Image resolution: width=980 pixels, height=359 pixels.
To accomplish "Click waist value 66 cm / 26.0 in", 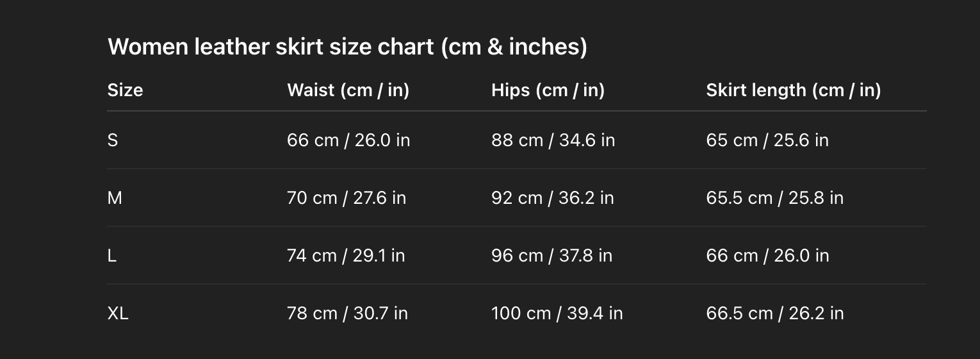I will coord(348,140).
